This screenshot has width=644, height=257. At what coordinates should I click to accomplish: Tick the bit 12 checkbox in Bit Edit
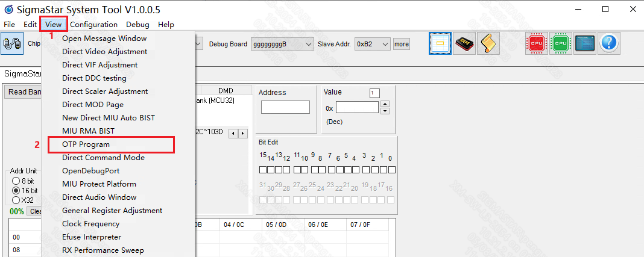286,169
